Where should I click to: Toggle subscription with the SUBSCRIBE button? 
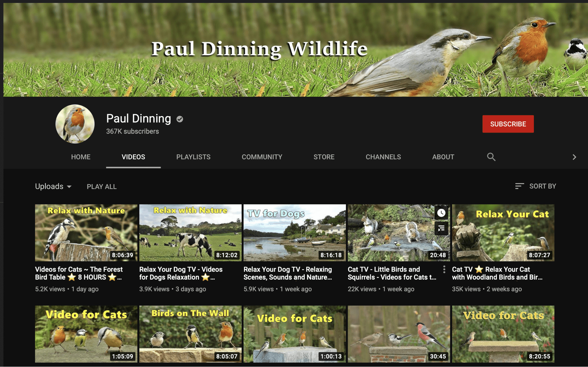(x=508, y=124)
